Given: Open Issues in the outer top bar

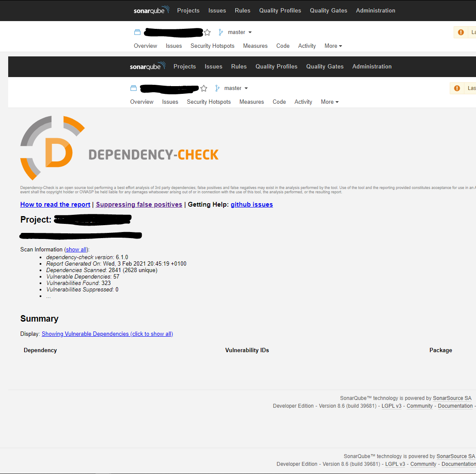Looking at the screenshot, I should click(x=217, y=10).
